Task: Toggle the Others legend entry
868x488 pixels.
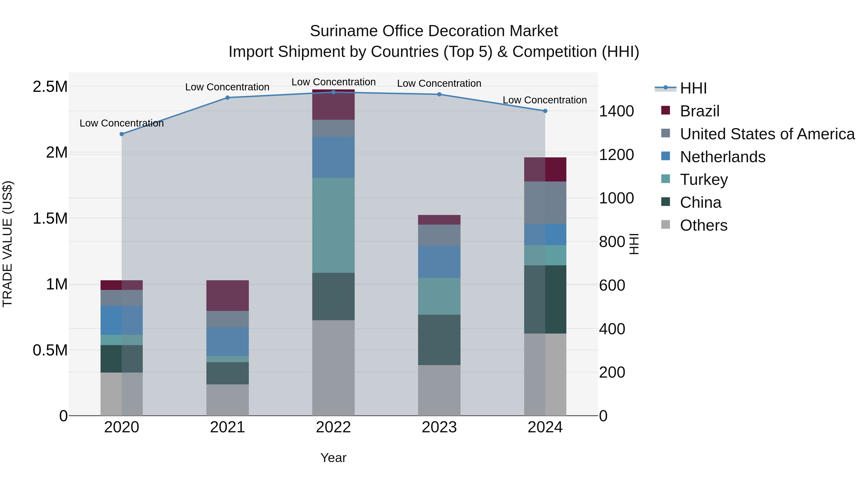Action: tap(694, 225)
